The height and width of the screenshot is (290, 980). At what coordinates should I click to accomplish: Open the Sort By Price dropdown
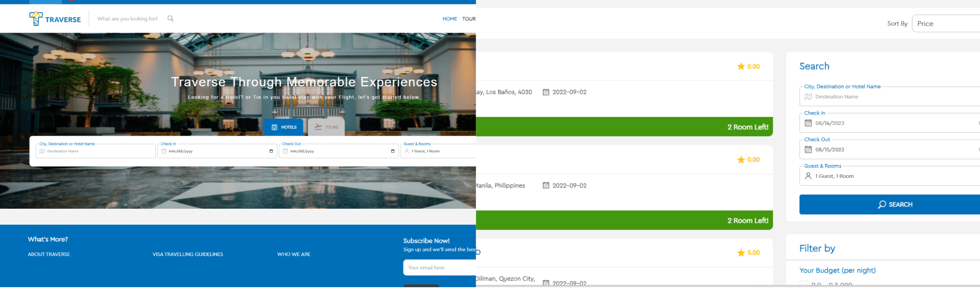[x=946, y=24]
